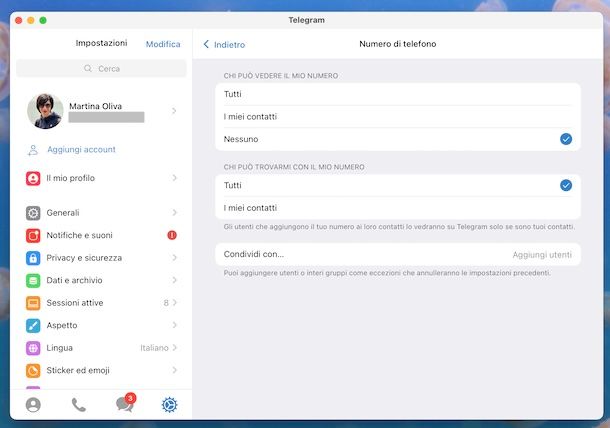Click the Sticker ed emoji label
The width and height of the screenshot is (610, 428).
click(x=78, y=370)
